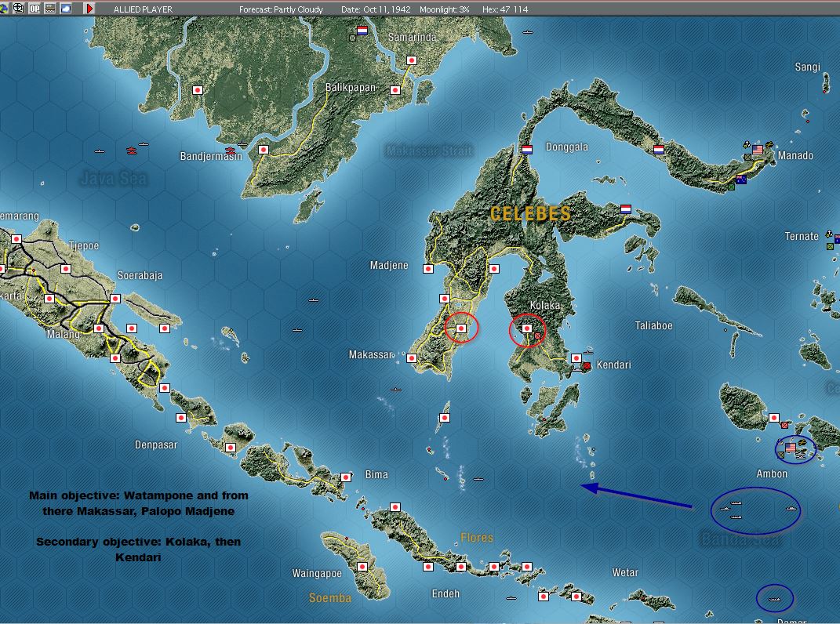Select the circled ship at bottom right near Damar
Screen dimensions: 840x624
click(x=775, y=599)
